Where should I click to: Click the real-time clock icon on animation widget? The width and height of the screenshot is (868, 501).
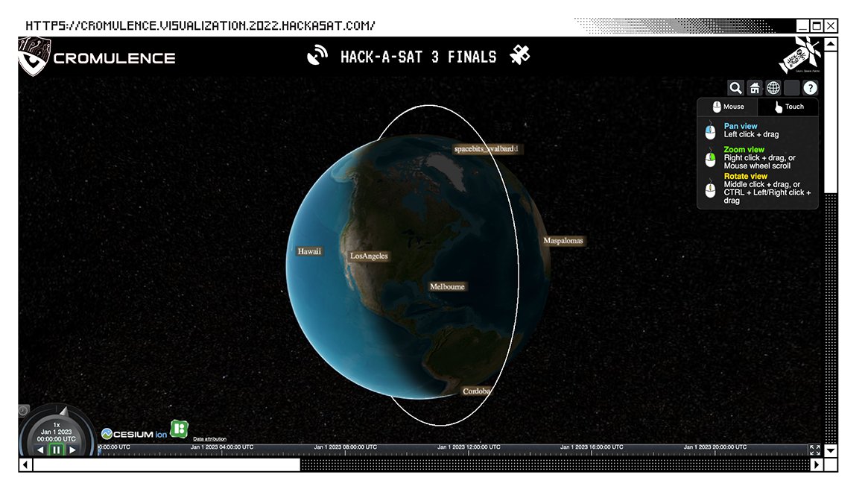pyautogui.click(x=23, y=411)
